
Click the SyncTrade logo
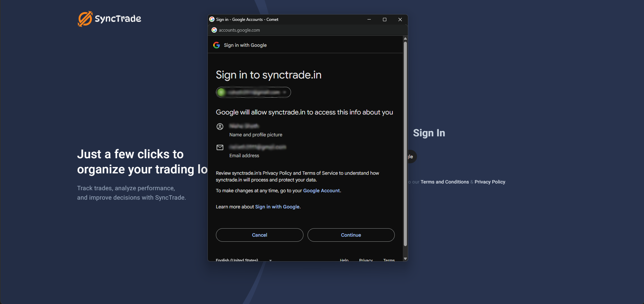click(109, 19)
